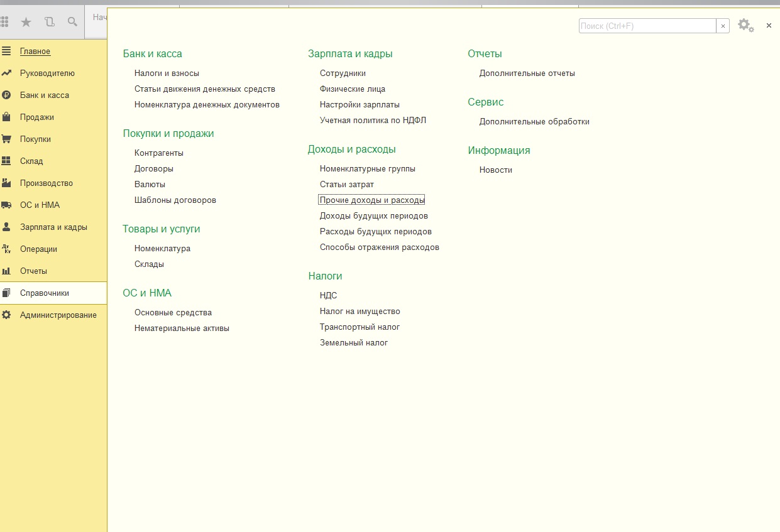Image resolution: width=780 pixels, height=532 pixels.
Task: Select the Склад section
Action: (x=31, y=161)
